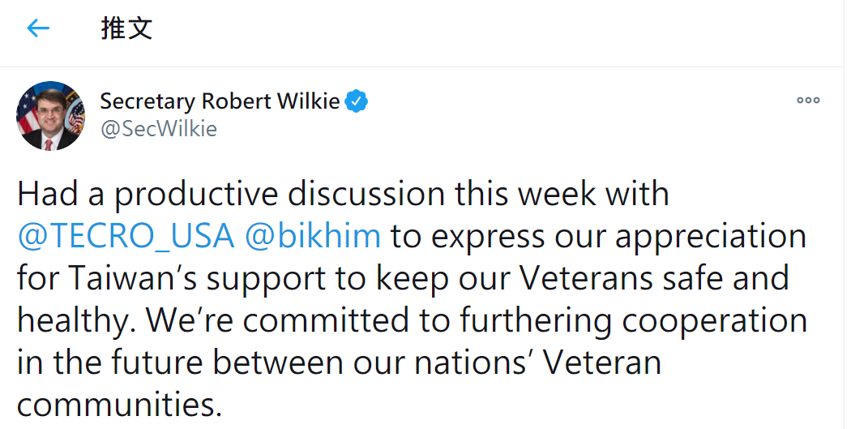
Task: Click the phrase 'nations' Veteran' in tweet
Action: click(x=537, y=363)
